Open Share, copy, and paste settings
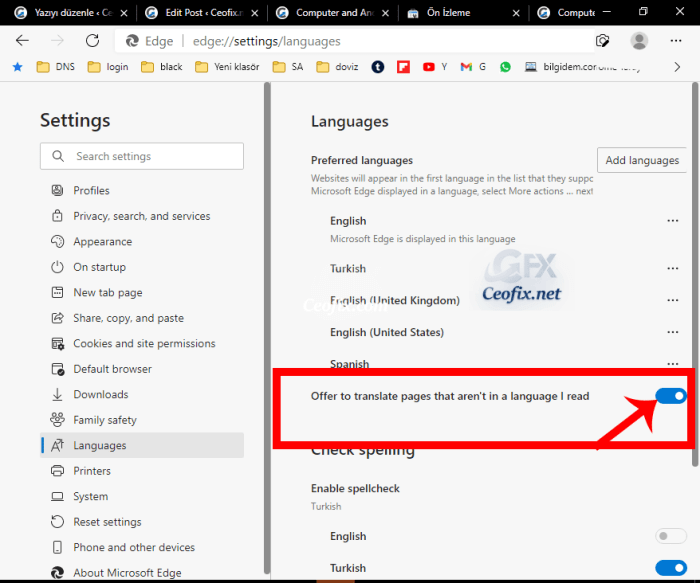 142,318
